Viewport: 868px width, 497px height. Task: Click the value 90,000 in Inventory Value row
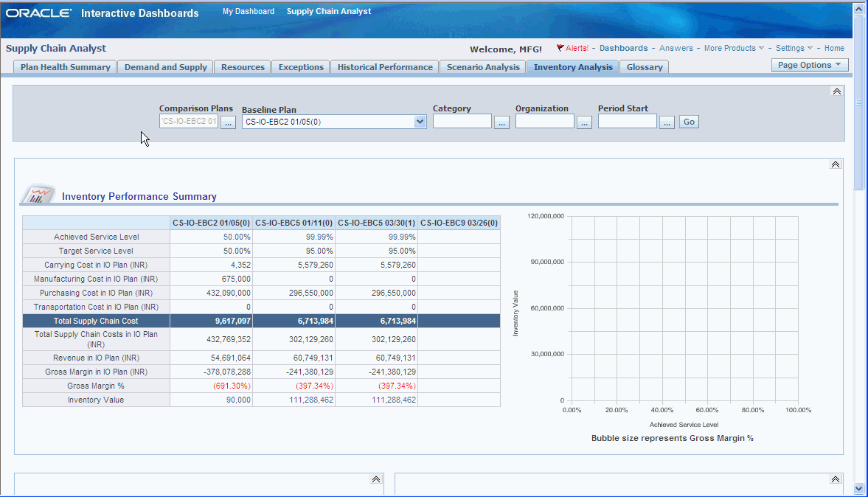point(238,400)
